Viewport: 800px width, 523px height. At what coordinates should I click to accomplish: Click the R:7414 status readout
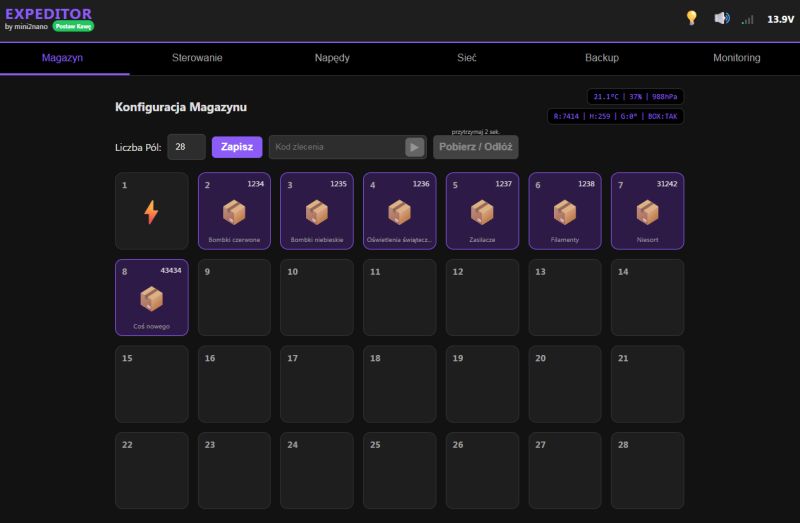[x=615, y=116]
